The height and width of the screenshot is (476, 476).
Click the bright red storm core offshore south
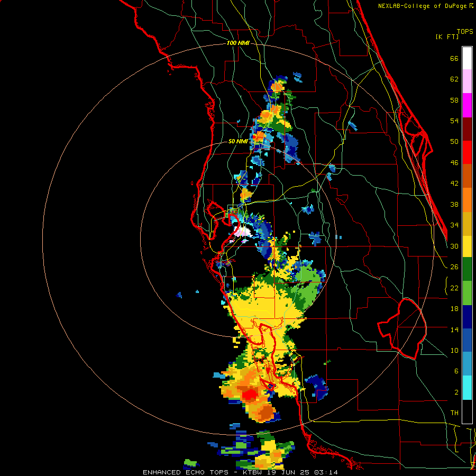(x=251, y=395)
